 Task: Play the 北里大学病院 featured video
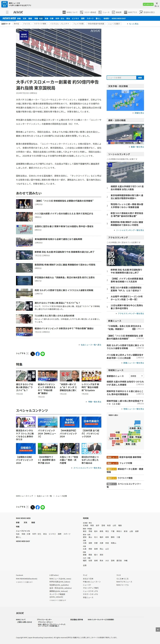tap(125, 134)
